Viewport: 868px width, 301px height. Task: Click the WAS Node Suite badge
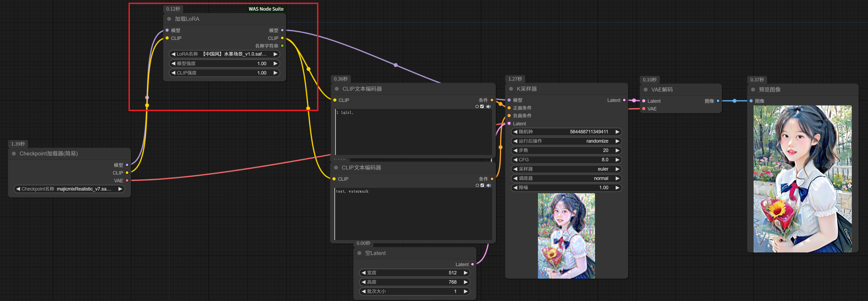pos(266,9)
